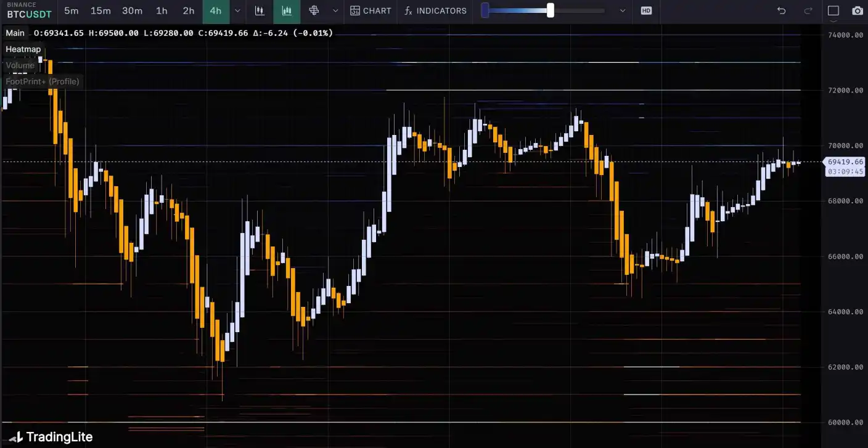Open the INDICATORS menu
This screenshot has width=868, height=448.
[x=435, y=10]
